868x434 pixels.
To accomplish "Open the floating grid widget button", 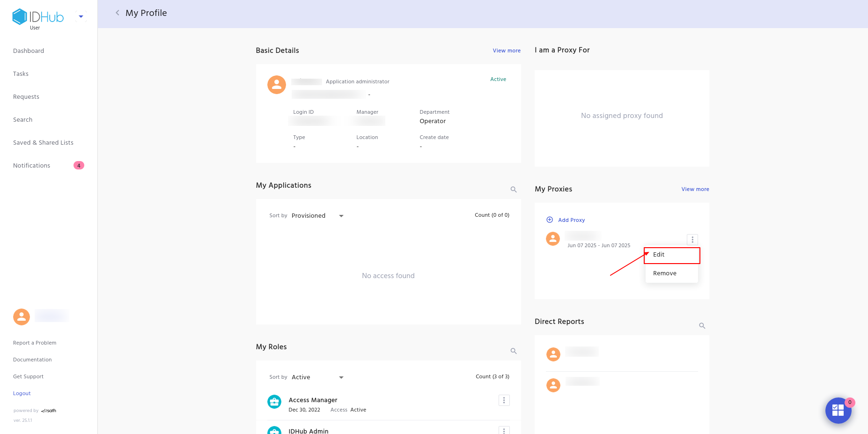I will [838, 411].
